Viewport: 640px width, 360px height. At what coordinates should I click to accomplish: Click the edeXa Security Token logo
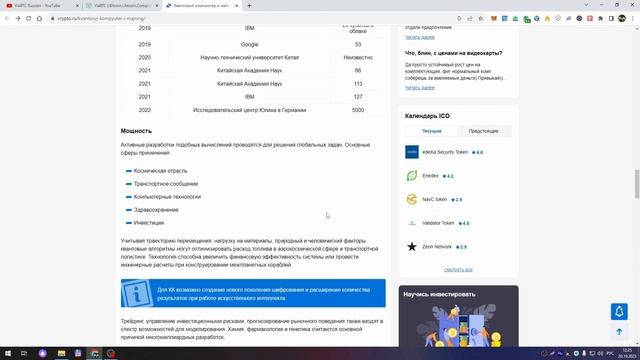[412, 152]
